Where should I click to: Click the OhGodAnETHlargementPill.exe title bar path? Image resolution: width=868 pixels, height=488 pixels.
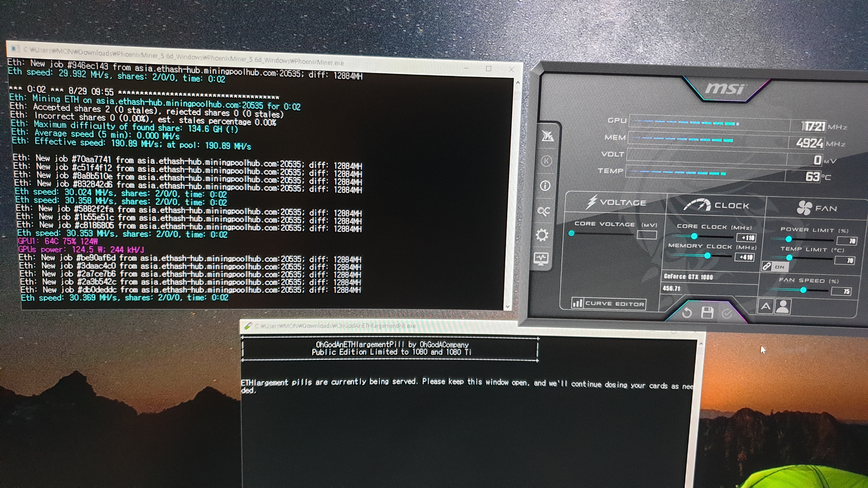[335, 326]
